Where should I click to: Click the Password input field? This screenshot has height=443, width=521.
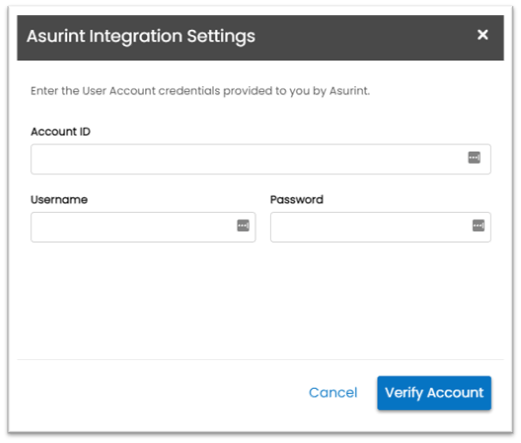click(380, 227)
